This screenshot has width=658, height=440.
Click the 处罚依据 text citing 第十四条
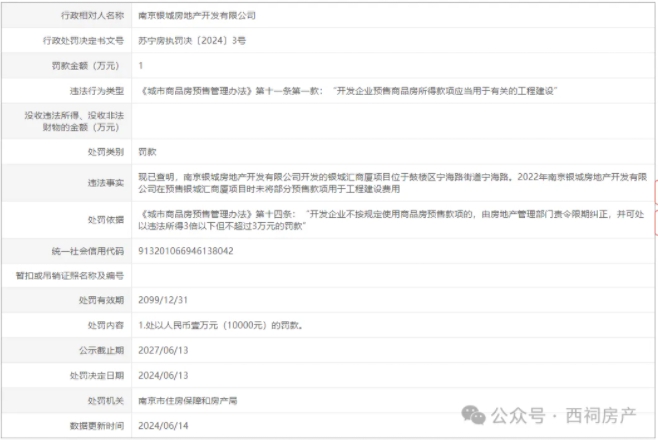click(x=390, y=221)
